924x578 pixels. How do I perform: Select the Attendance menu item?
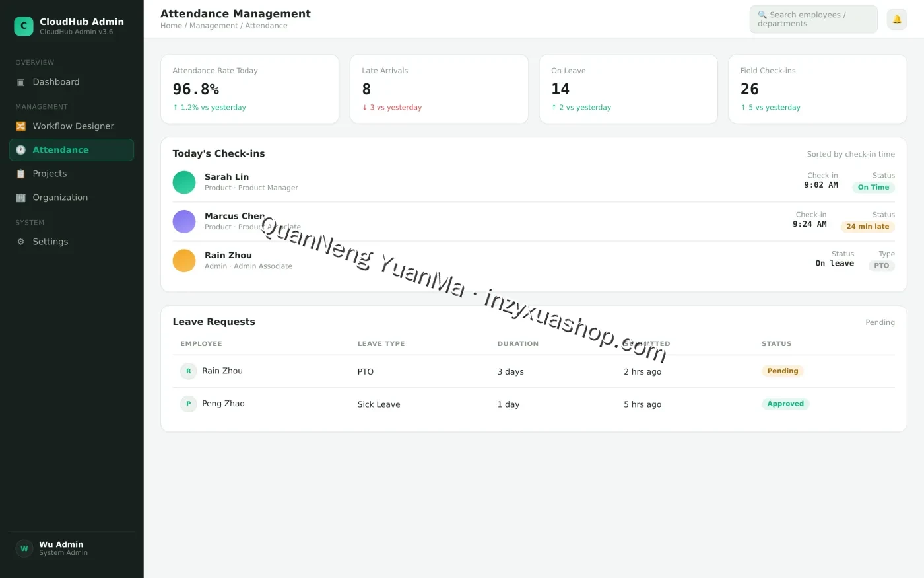pos(71,150)
